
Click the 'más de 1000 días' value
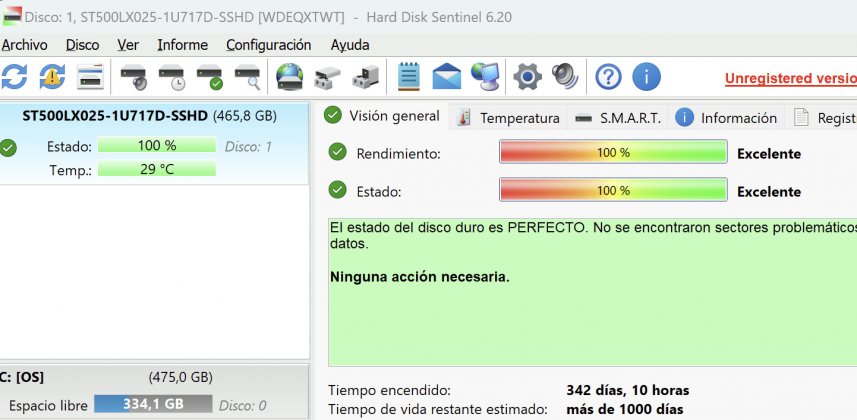(x=625, y=409)
